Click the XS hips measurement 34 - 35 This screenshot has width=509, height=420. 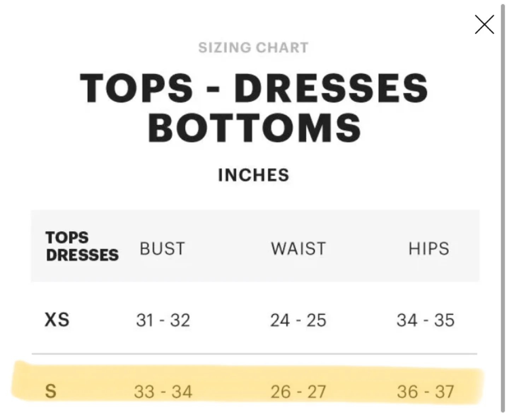click(x=425, y=320)
